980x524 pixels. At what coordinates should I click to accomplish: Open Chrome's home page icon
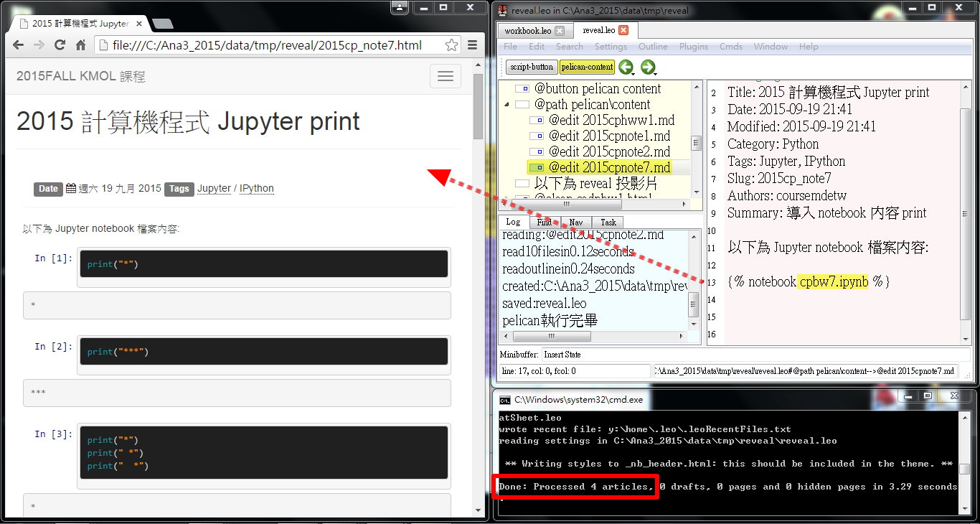[81, 45]
